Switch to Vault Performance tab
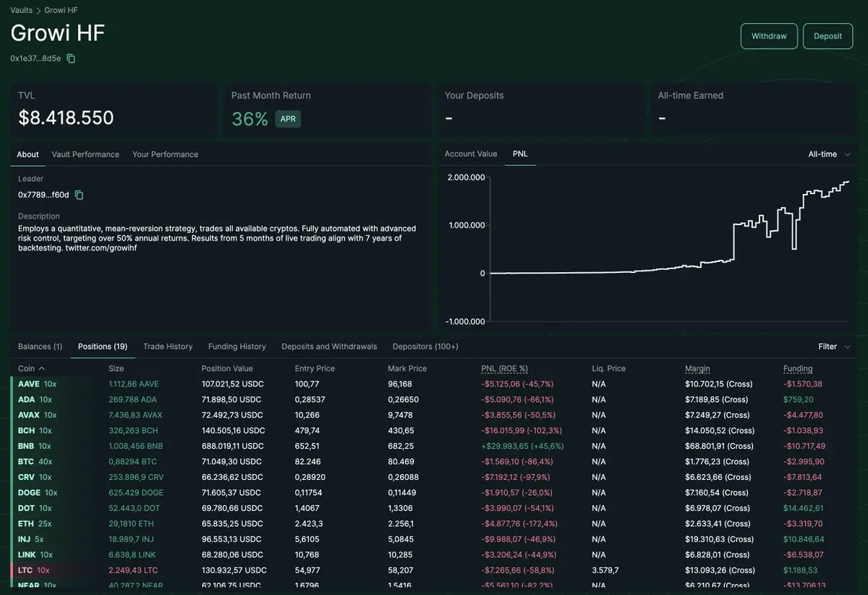 (x=85, y=154)
